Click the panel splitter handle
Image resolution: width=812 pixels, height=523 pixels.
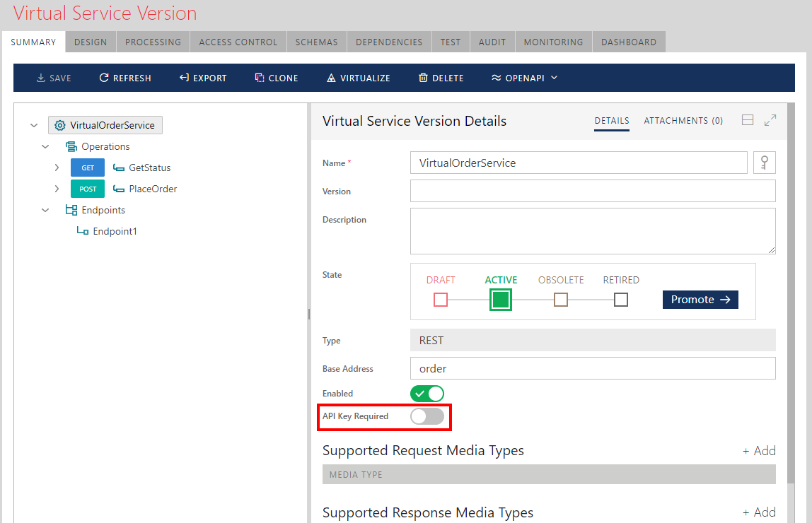coord(309,314)
